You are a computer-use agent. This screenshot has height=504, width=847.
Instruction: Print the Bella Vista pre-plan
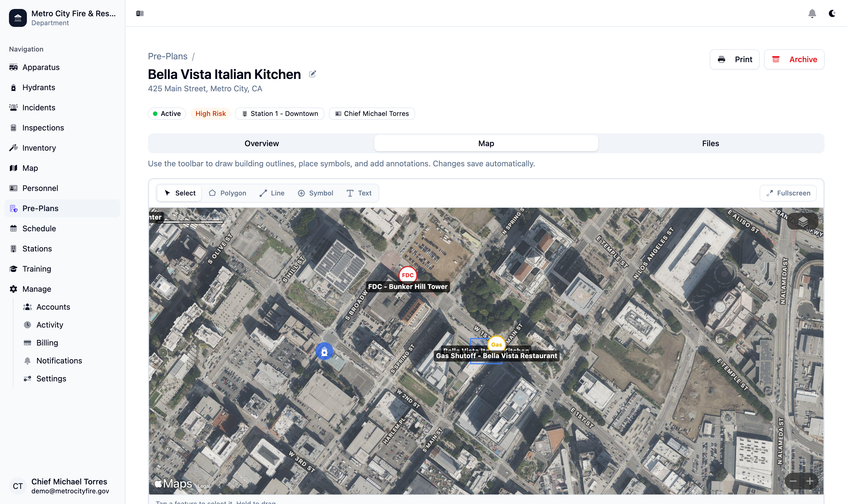(734, 59)
